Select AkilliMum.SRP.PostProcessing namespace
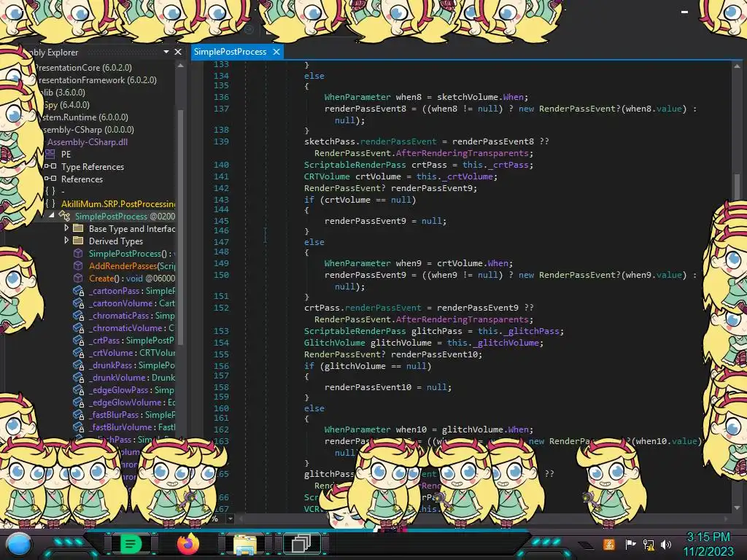The width and height of the screenshot is (747, 560). click(x=118, y=204)
